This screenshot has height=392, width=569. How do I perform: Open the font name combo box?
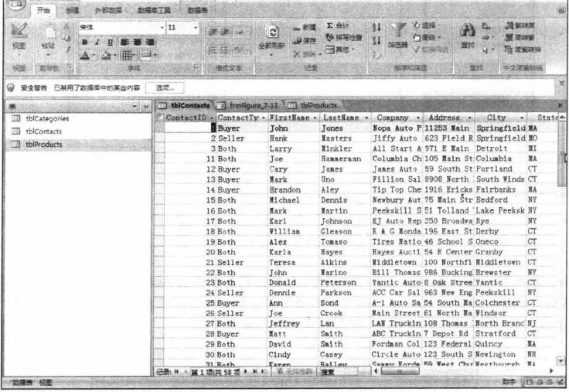click(x=122, y=28)
